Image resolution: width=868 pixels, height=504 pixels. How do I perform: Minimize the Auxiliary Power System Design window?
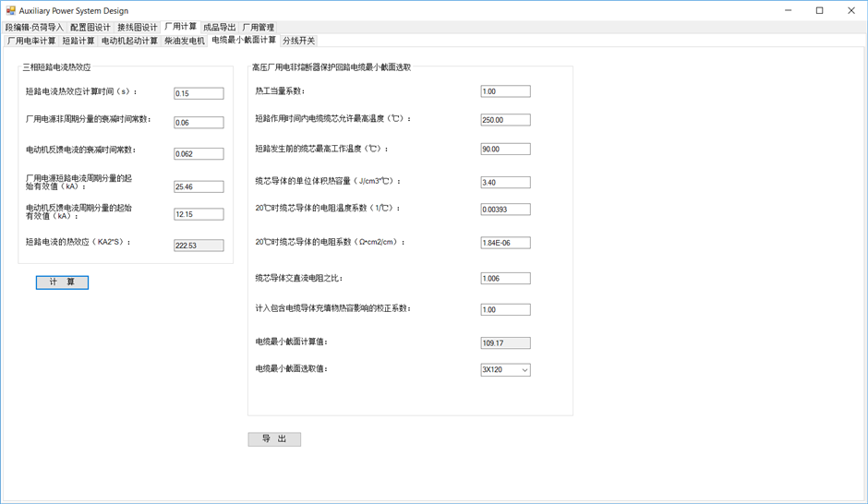pos(789,10)
